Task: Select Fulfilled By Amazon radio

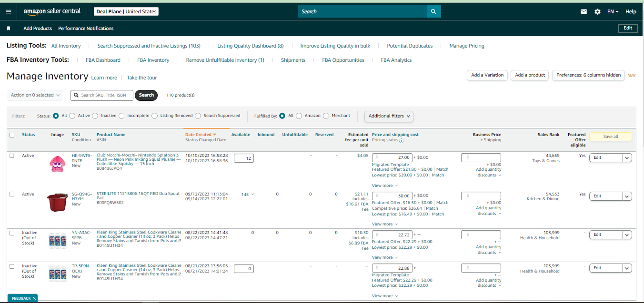Action: point(299,116)
